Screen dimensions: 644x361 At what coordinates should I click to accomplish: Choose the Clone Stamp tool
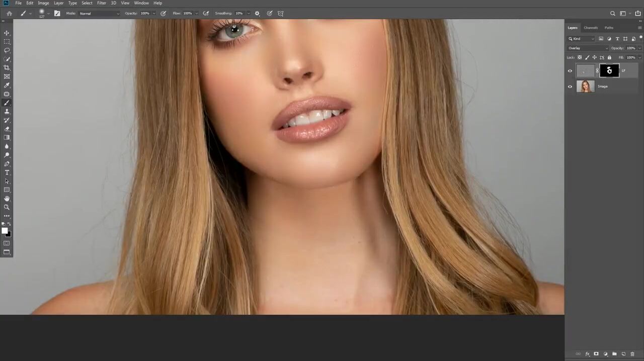click(x=7, y=112)
